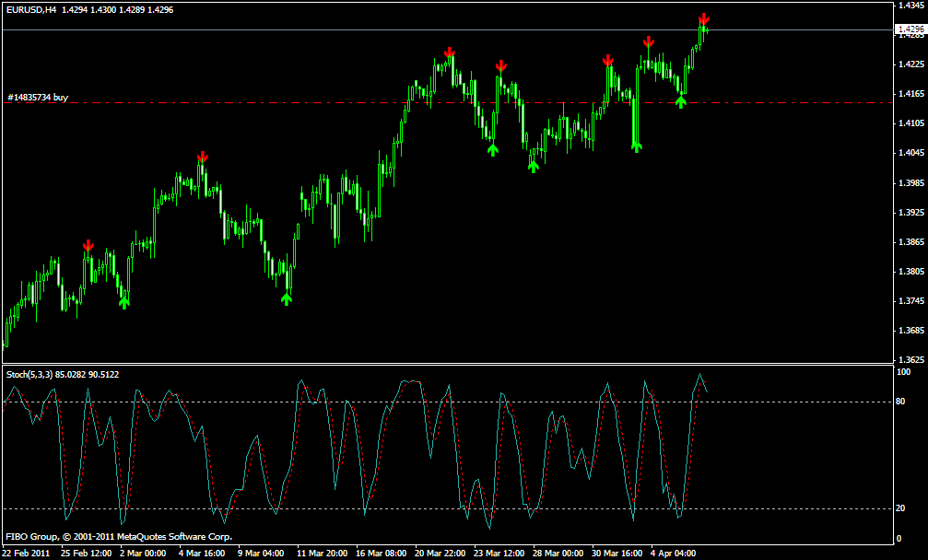The height and width of the screenshot is (560, 928).
Task: Select the green arrow beneath the 28 Mar low
Action: 534,166
